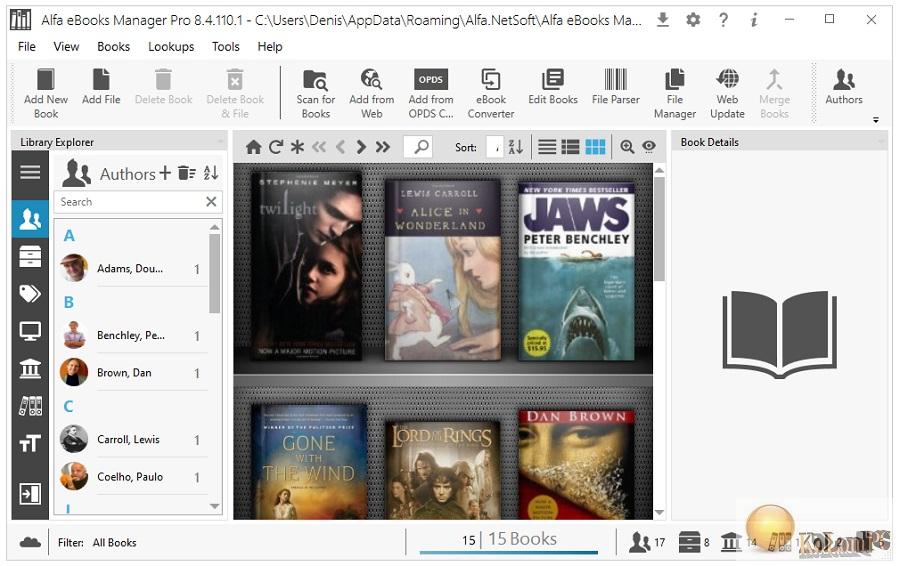Screen dimensions: 900x566
Task: Switch to thumbnail grid view
Action: (595, 147)
